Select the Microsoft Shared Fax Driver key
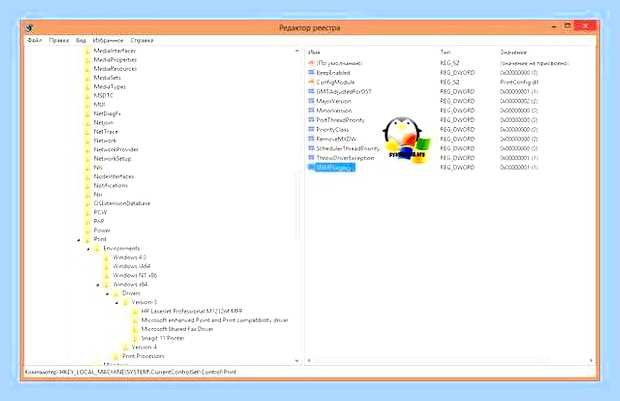 [177, 329]
